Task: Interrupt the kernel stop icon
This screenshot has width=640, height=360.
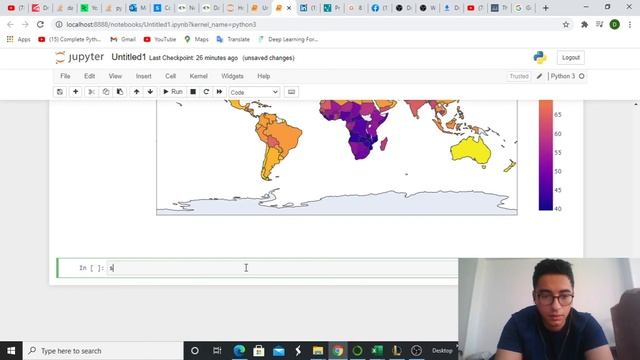Action: [193, 92]
